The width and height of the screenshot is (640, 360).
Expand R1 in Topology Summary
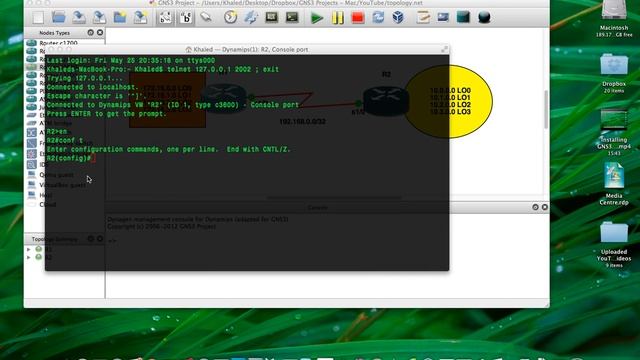point(29,249)
